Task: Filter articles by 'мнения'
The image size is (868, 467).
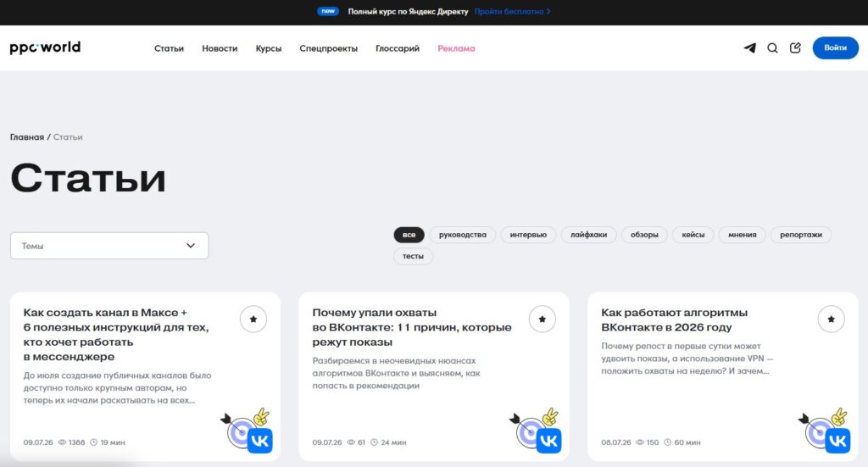Action: click(x=743, y=235)
